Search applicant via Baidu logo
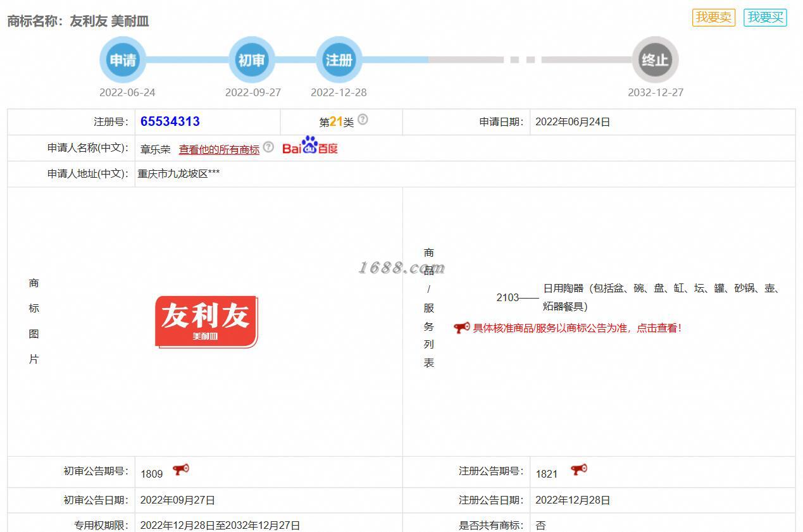This screenshot has width=803, height=532. click(310, 145)
